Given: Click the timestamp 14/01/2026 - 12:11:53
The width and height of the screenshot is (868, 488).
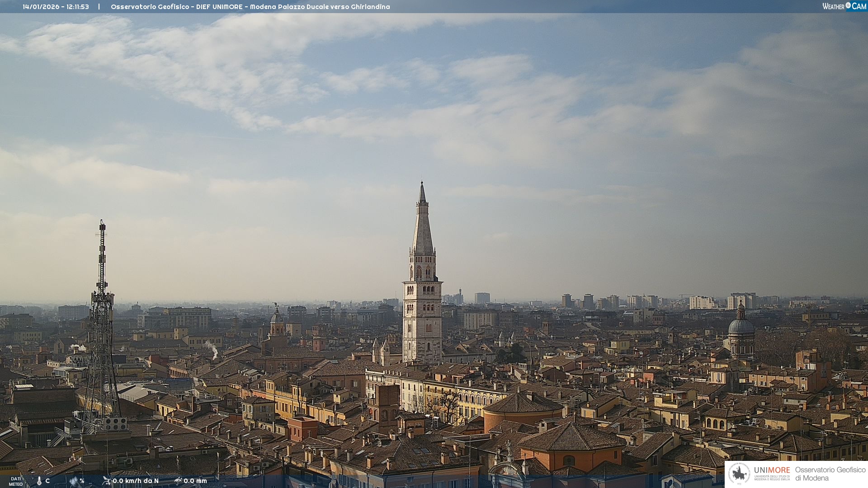Looking at the screenshot, I should [56, 7].
